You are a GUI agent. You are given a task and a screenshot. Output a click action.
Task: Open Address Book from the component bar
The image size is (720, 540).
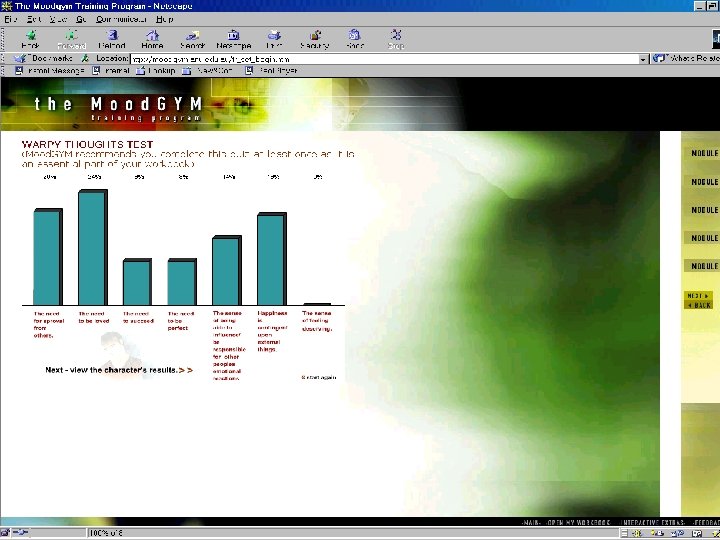tap(698, 534)
